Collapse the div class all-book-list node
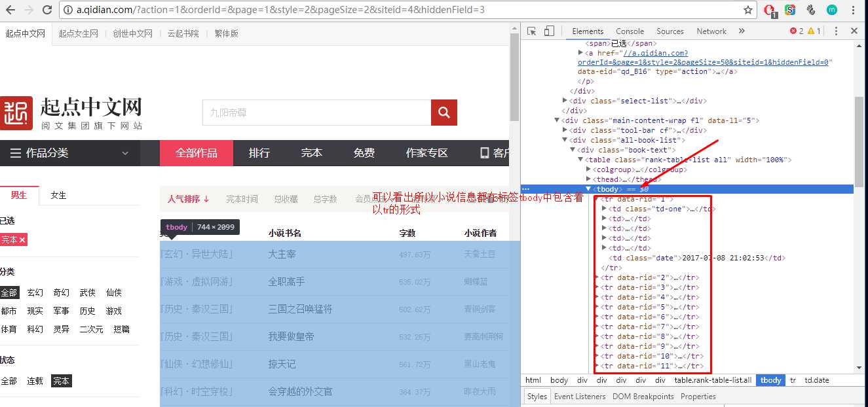The image size is (868, 407). coord(565,140)
